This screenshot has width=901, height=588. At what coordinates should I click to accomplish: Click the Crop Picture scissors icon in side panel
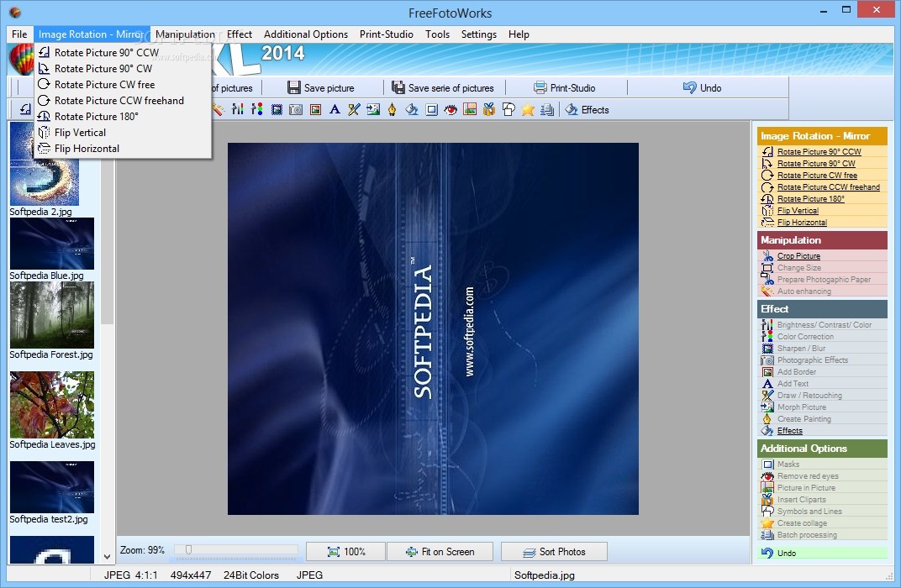(767, 255)
